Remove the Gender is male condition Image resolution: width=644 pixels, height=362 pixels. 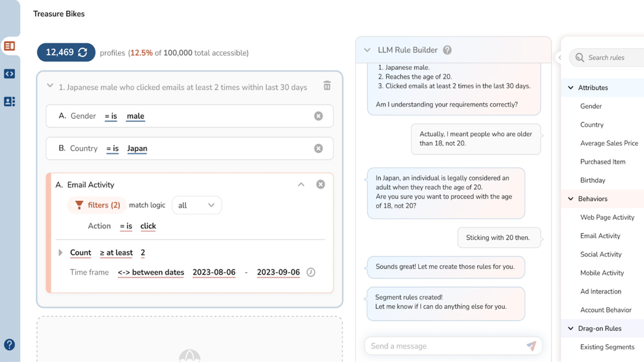[x=318, y=116]
